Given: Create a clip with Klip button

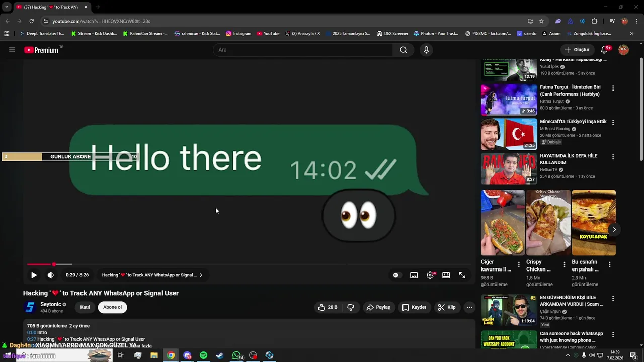Looking at the screenshot, I should (x=447, y=307).
